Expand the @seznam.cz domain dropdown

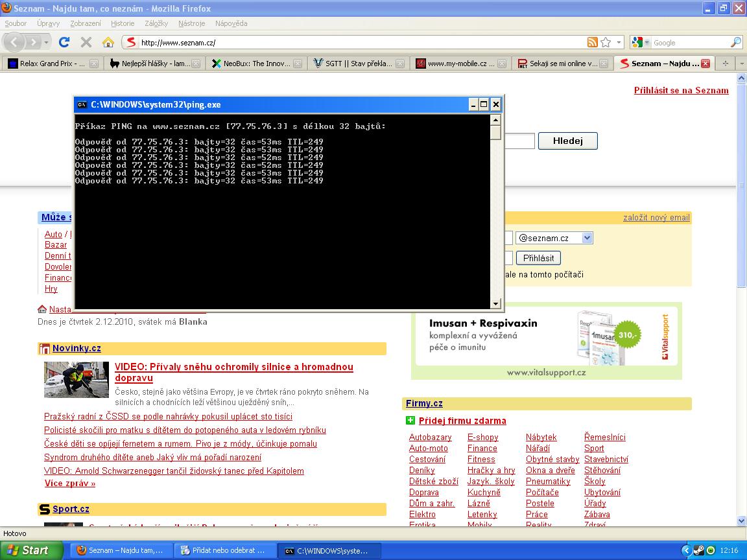(587, 238)
